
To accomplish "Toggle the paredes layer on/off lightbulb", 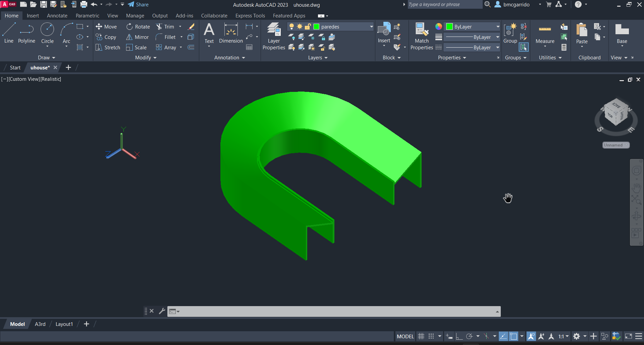I will (x=291, y=26).
